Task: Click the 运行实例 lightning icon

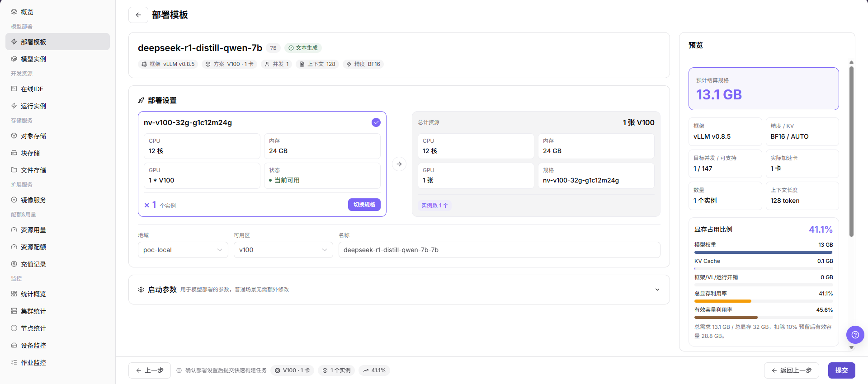Action: click(14, 106)
